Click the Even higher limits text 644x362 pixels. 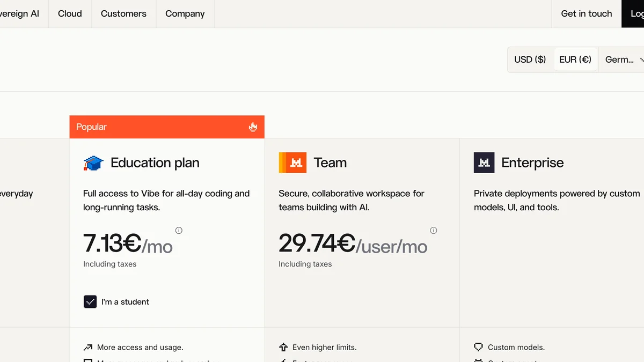click(325, 348)
